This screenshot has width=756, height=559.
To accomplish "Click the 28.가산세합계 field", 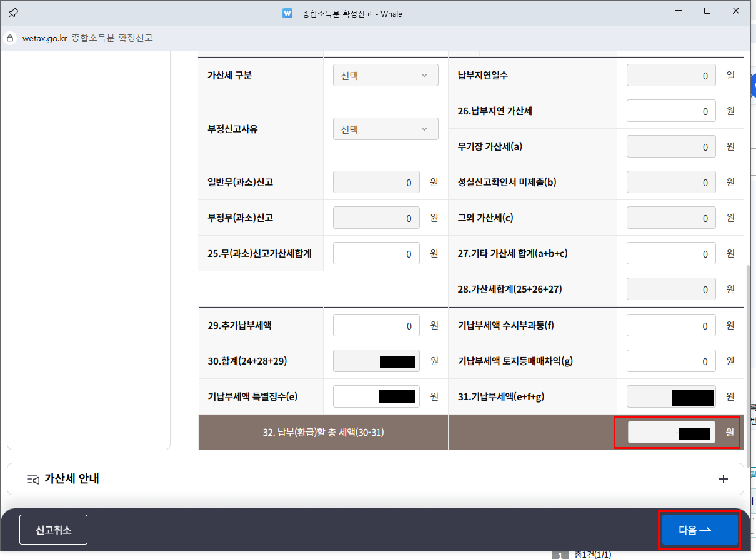I will [x=671, y=290].
